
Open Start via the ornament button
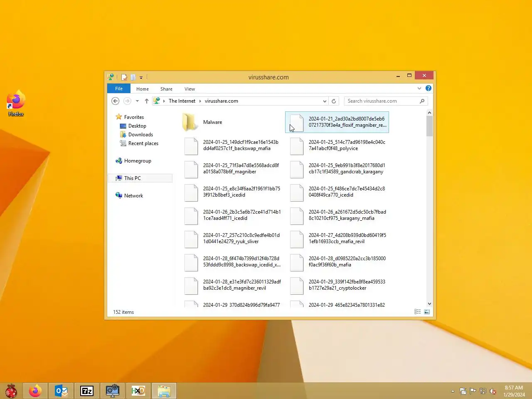[x=11, y=391]
